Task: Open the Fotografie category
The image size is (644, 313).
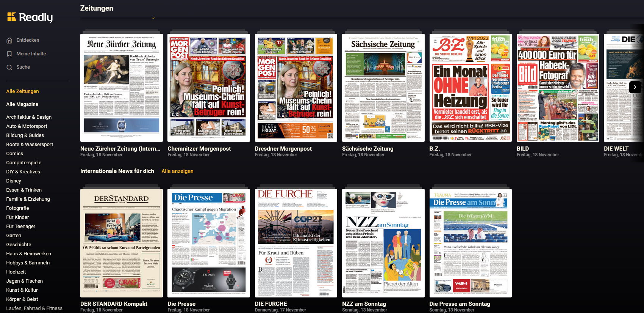Action: [17, 208]
